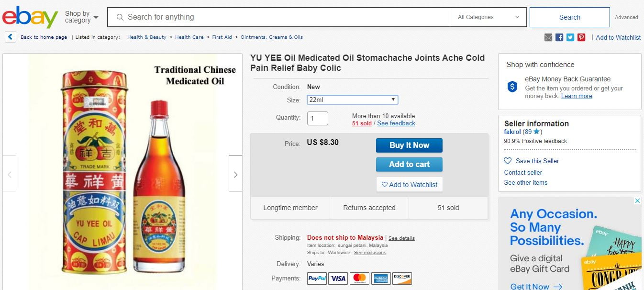Click the Add to cart button
644x290 pixels.
(409, 164)
